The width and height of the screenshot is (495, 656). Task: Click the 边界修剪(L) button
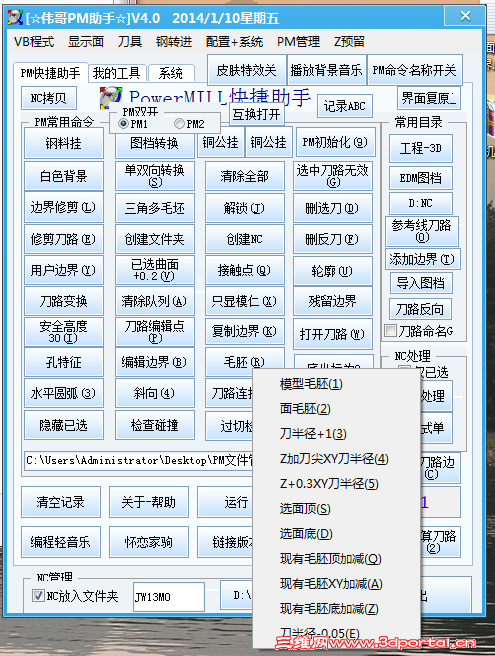[64, 207]
